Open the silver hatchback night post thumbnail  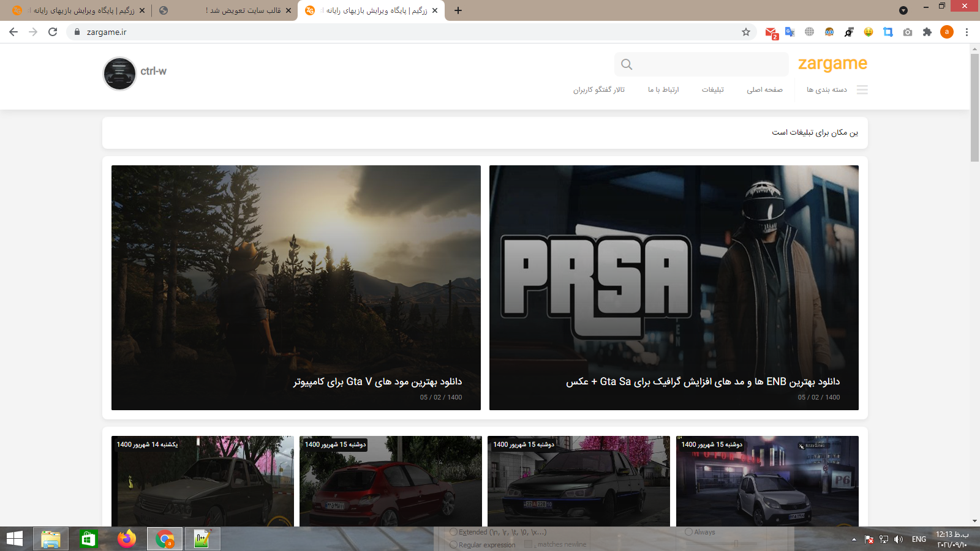click(x=767, y=481)
